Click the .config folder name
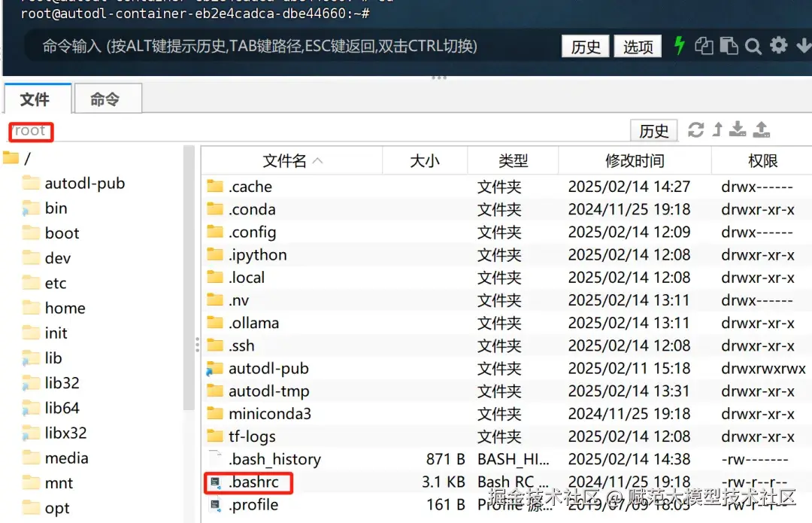Image resolution: width=812 pixels, height=523 pixels. pyautogui.click(x=252, y=233)
